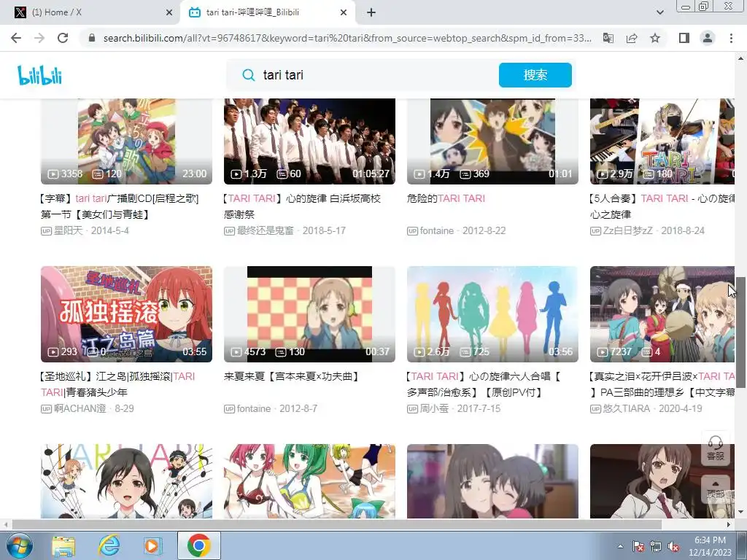Open uploader 星阳天's profile
Screen dimensions: 747x560
tap(68, 231)
